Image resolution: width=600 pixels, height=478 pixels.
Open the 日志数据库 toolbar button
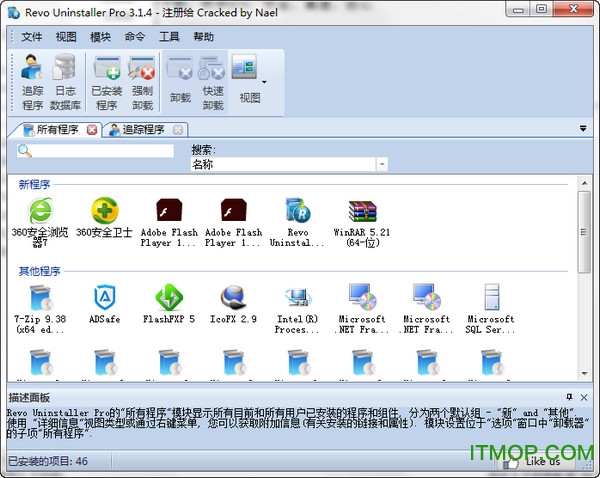click(x=65, y=82)
